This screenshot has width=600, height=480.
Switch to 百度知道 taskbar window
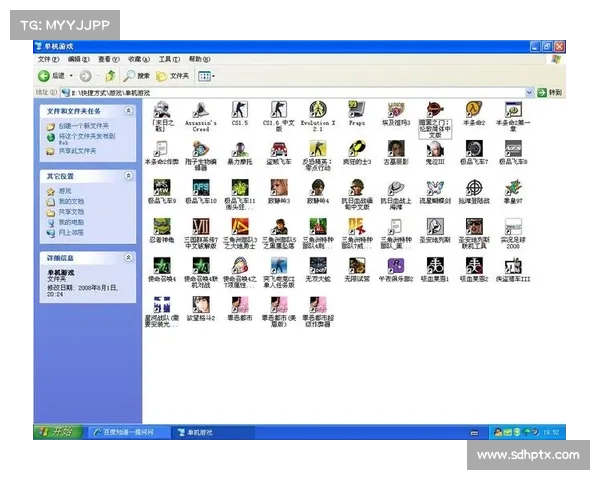pos(127,432)
